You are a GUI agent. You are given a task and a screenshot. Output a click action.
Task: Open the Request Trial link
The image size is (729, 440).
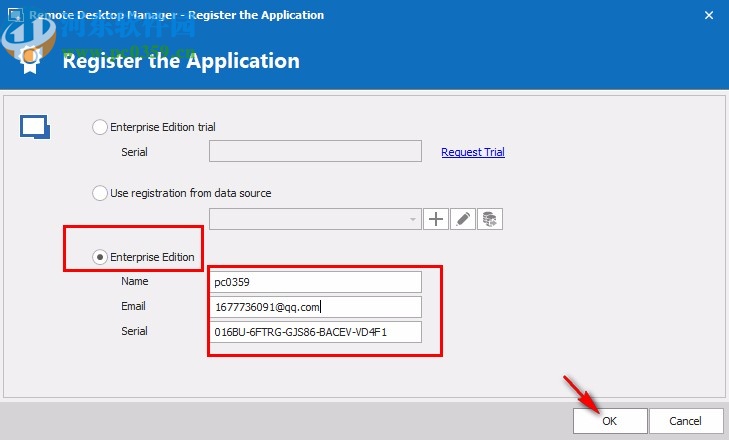(x=473, y=152)
